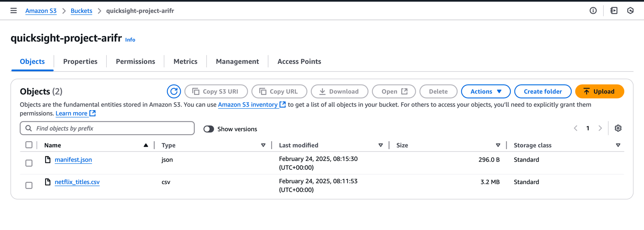
Task: Click the manifest.json file icon
Action: [x=48, y=160]
